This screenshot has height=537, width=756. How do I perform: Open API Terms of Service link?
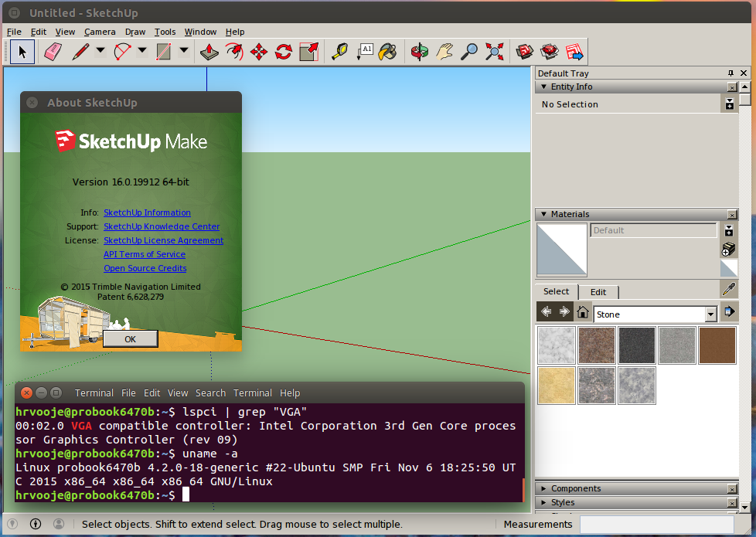pyautogui.click(x=144, y=254)
